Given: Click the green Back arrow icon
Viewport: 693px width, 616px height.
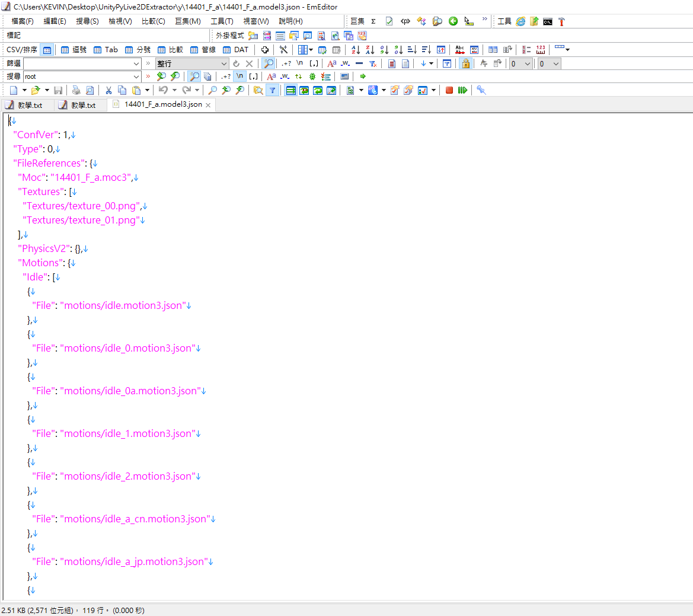Looking at the screenshot, I should [x=453, y=21].
